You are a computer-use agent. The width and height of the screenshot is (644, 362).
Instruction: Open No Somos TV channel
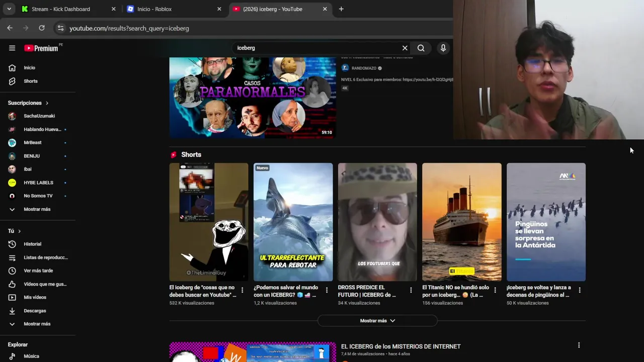[x=38, y=196]
